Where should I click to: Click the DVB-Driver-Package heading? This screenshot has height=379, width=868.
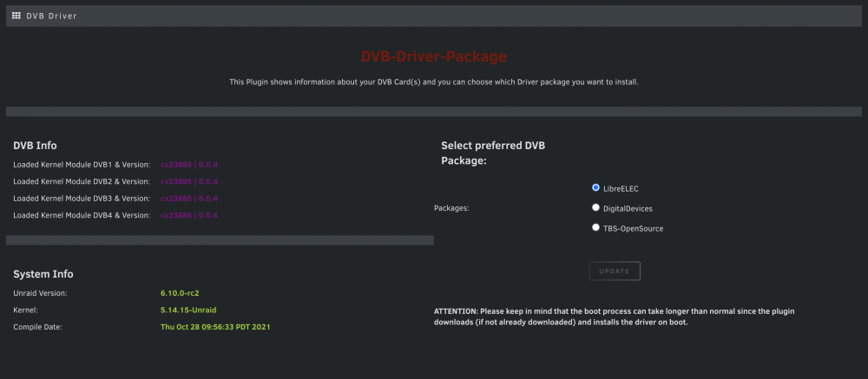point(433,56)
